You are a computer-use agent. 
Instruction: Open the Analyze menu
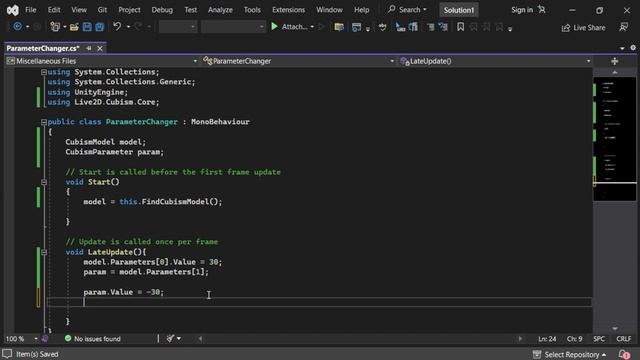point(220,10)
